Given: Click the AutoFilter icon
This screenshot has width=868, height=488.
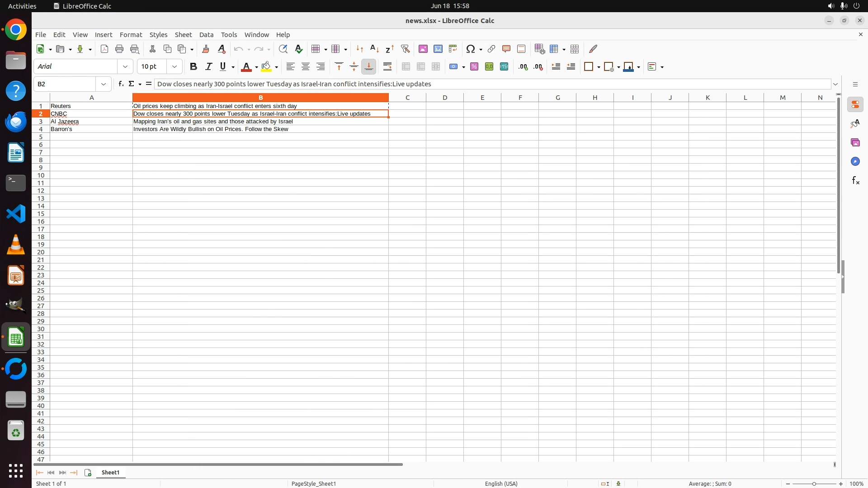Looking at the screenshot, I should [405, 49].
